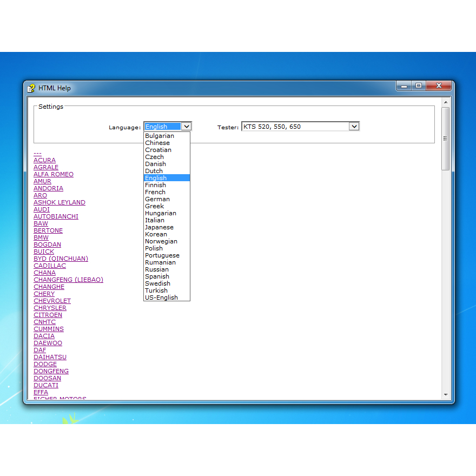476x476 pixels.
Task: Collapse the Language dropdown arrow
Action: (x=187, y=126)
